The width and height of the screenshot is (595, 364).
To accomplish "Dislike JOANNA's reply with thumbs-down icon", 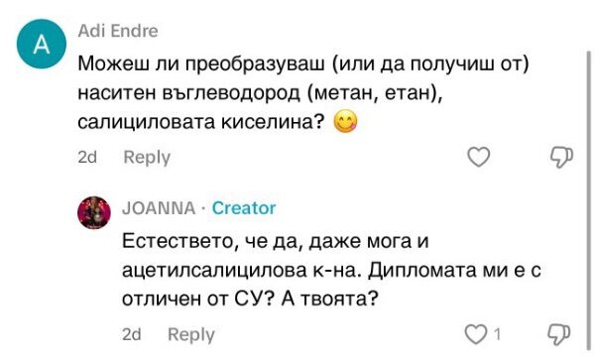I will (x=558, y=334).
